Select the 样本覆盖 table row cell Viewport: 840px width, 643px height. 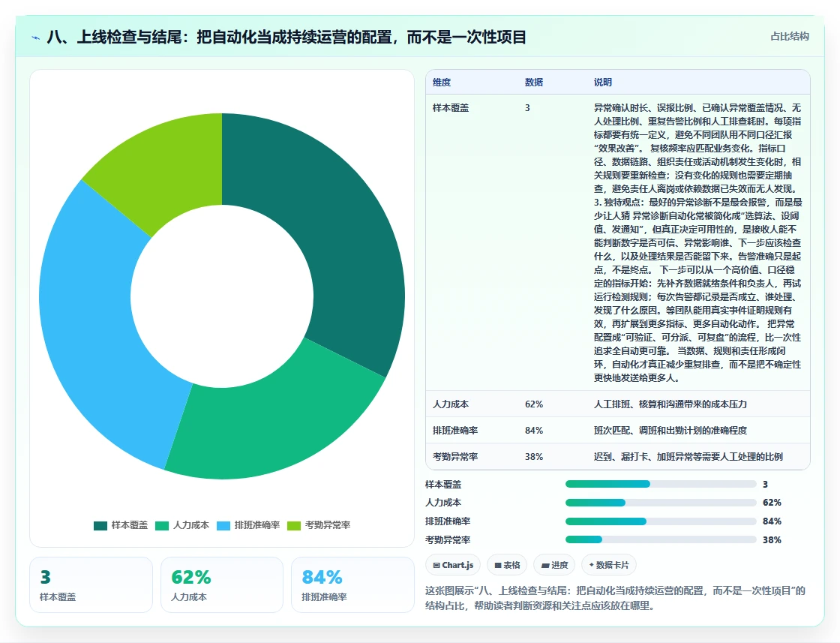[451, 108]
